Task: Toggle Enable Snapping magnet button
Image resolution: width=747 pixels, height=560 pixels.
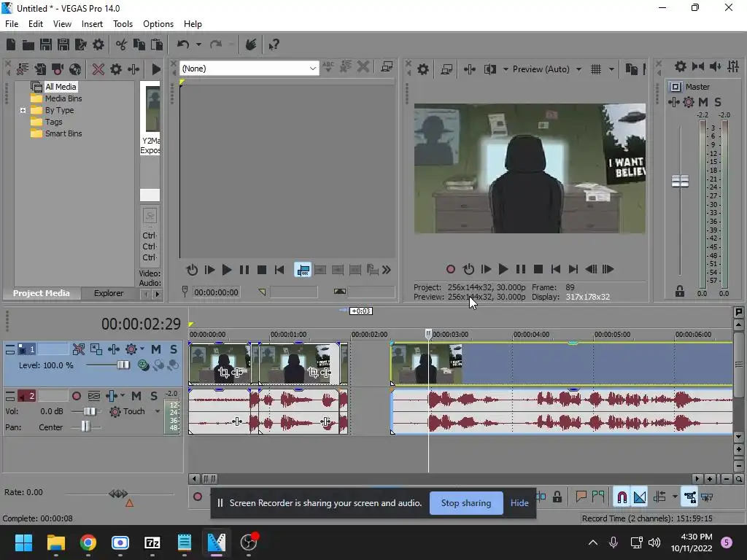Action: point(622,497)
